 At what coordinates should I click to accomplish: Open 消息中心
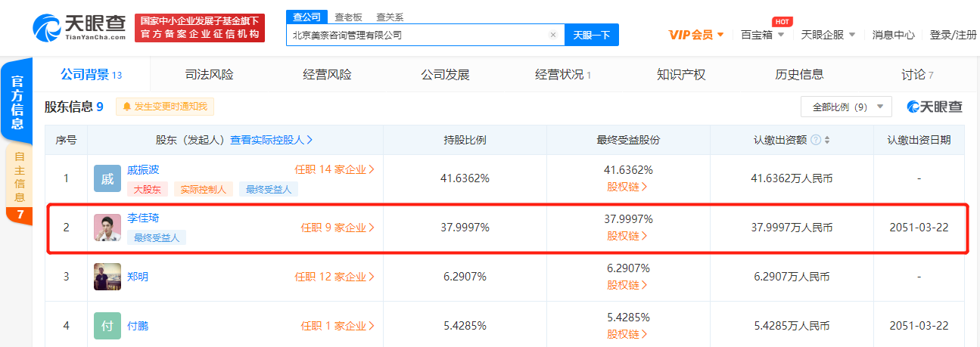pyautogui.click(x=894, y=35)
